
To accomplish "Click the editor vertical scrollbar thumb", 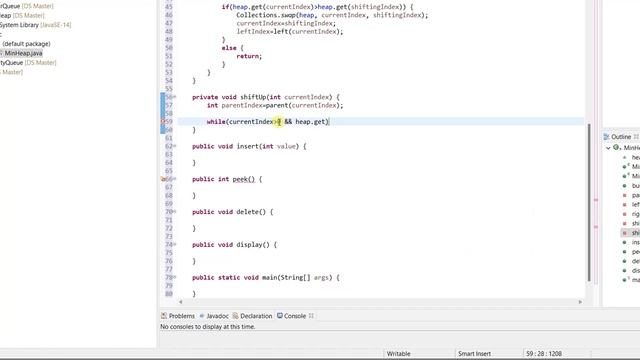I will (x=589, y=202).
